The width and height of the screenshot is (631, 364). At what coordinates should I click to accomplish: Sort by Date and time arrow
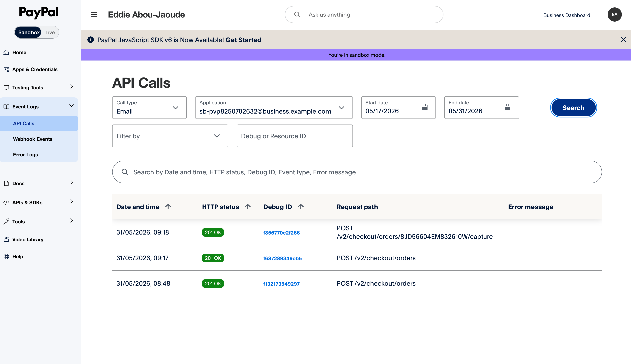click(x=168, y=207)
